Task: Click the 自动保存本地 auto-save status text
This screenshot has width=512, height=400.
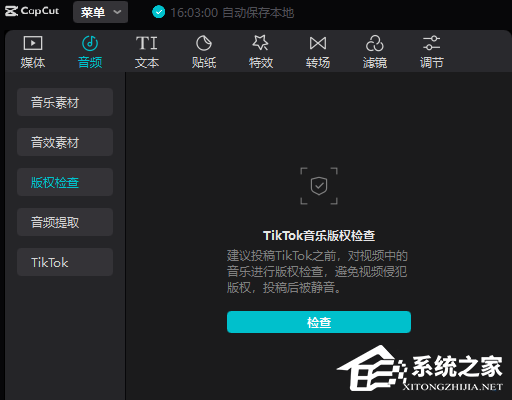Action: point(258,13)
